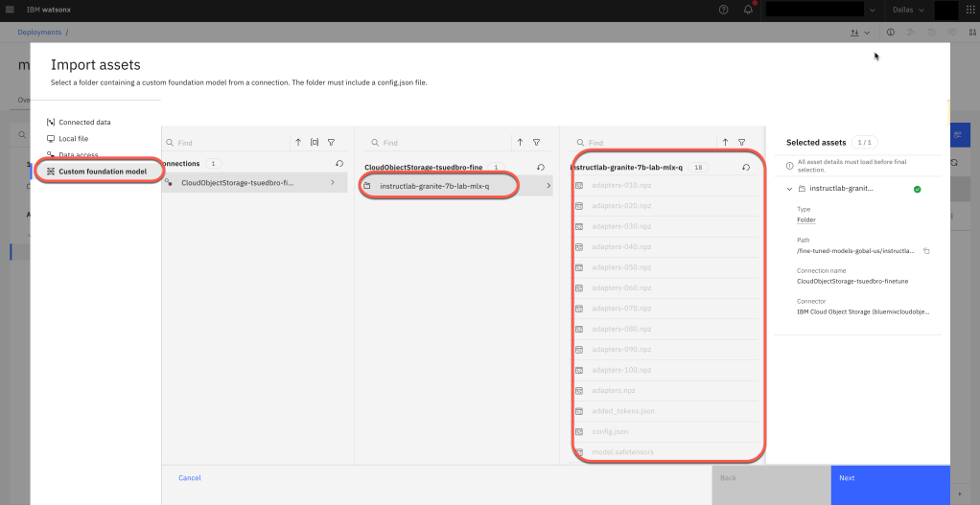
Task: Open the notifications bell
Action: click(748, 10)
